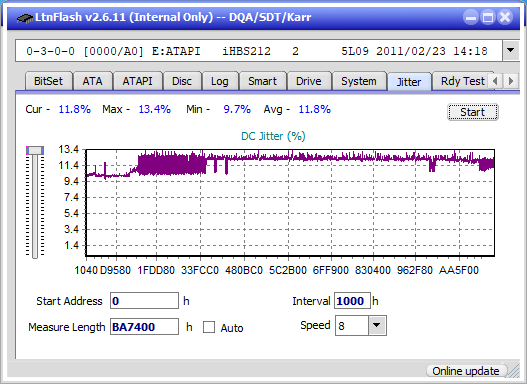Switch to the Drive tab

coord(309,81)
